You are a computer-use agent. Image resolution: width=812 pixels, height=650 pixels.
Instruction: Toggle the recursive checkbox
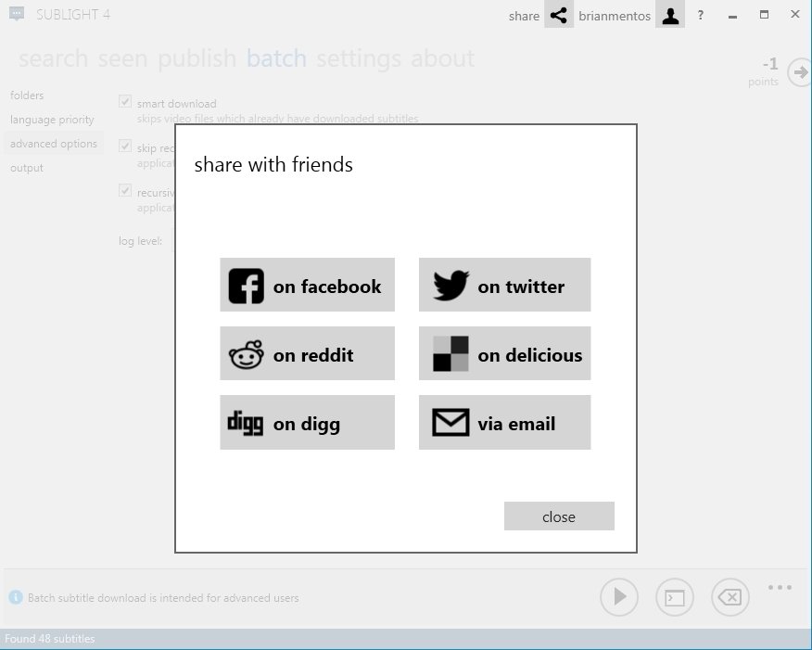point(125,190)
